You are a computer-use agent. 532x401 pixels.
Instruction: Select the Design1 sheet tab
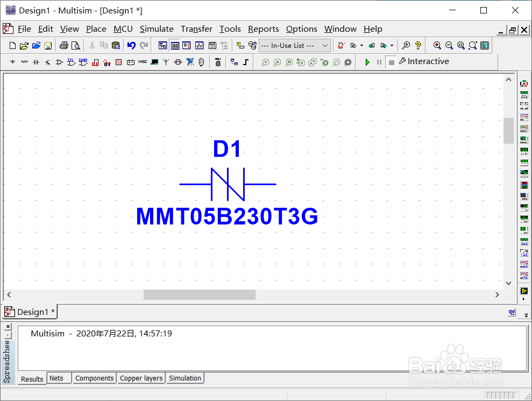pyautogui.click(x=30, y=312)
